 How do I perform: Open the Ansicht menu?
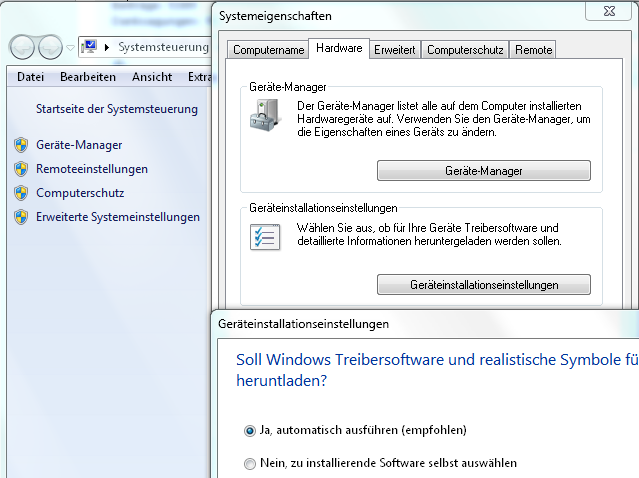(152, 77)
